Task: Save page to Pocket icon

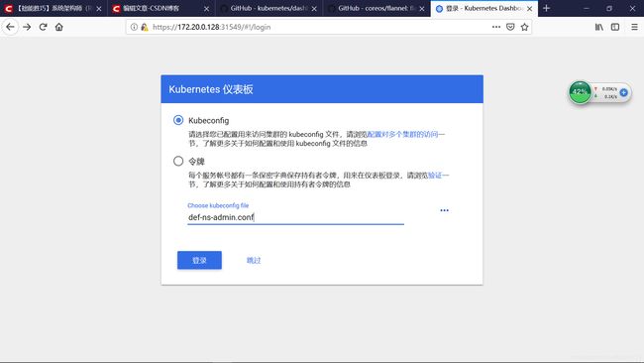Action: (x=510, y=27)
